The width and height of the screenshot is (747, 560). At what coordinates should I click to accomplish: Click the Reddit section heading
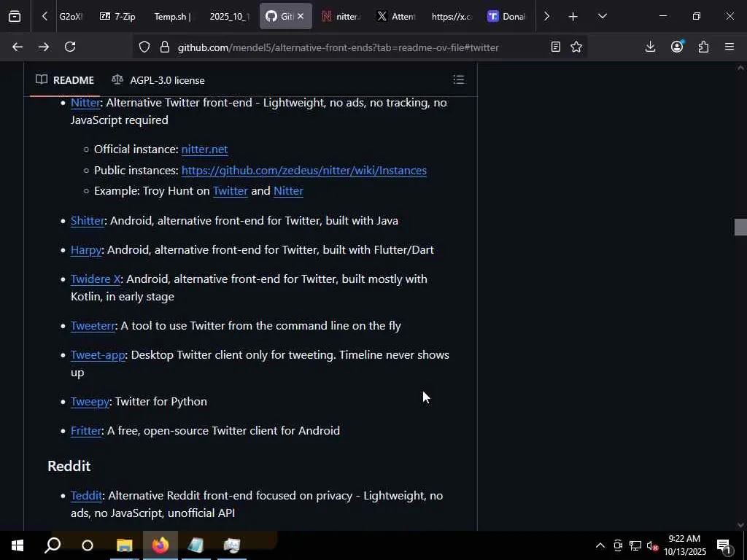[x=69, y=466]
